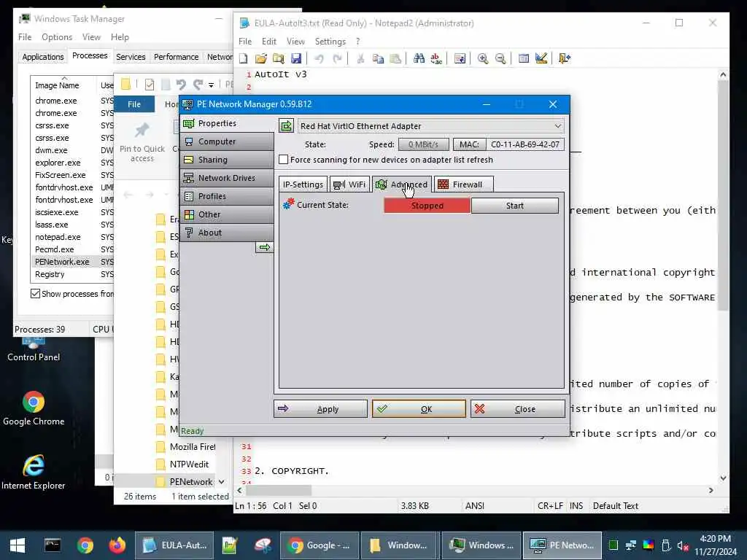Select PENetwork.exe process row
The image size is (747, 560).
(71, 262)
